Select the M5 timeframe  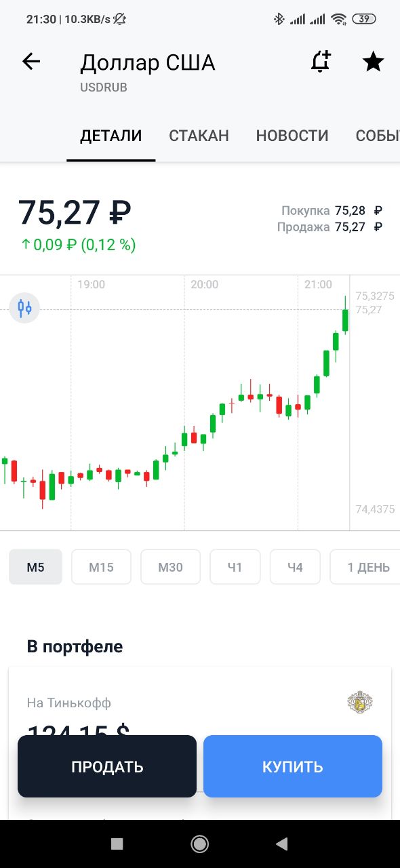36,567
